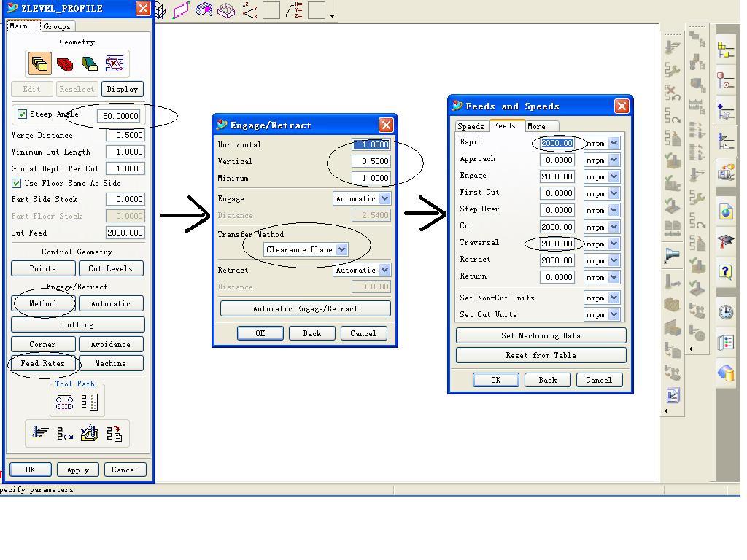Click the pink datum plane toolbar icon
The width and height of the screenshot is (747, 560).
[181, 10]
